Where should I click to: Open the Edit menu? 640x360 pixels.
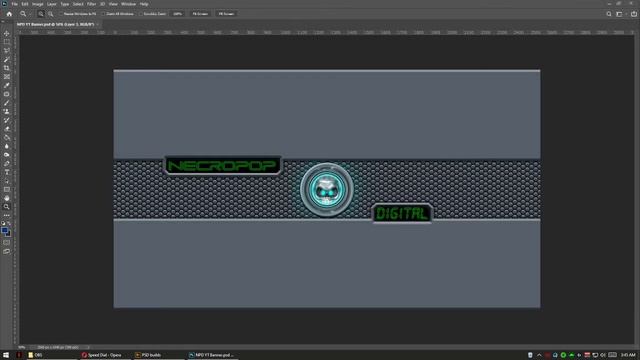[25, 4]
